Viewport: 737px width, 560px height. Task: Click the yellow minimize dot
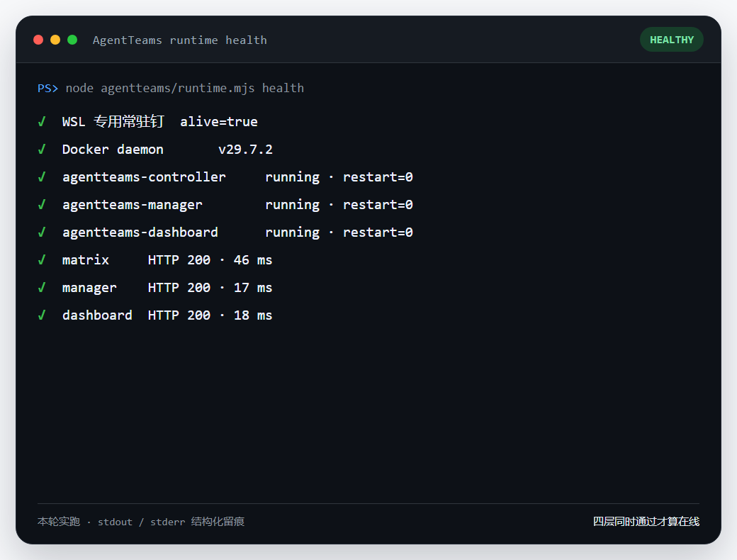[x=55, y=40]
